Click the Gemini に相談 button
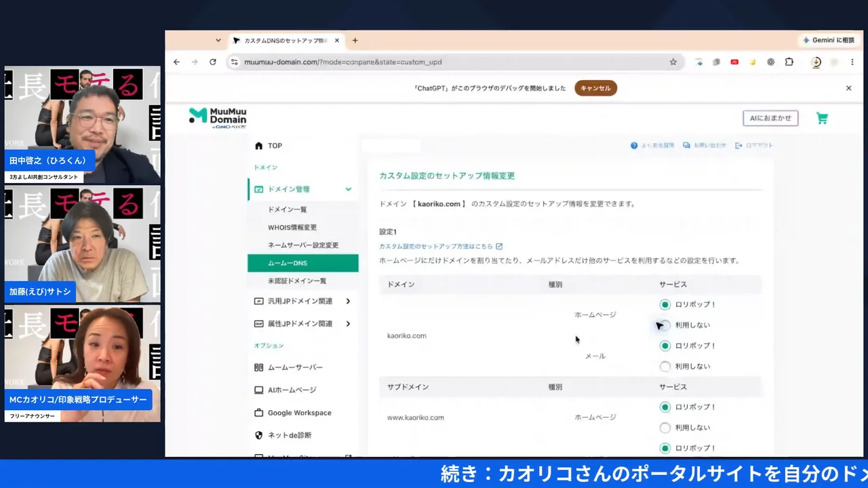This screenshot has width=868, height=488. pyautogui.click(x=829, y=41)
